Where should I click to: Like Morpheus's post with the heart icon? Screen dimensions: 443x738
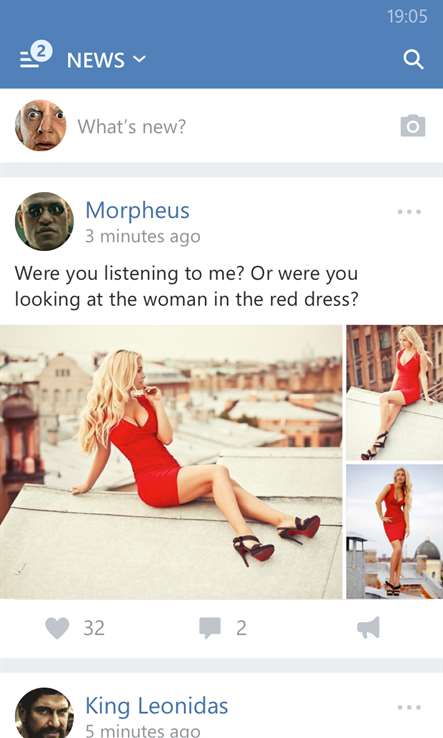click(57, 628)
